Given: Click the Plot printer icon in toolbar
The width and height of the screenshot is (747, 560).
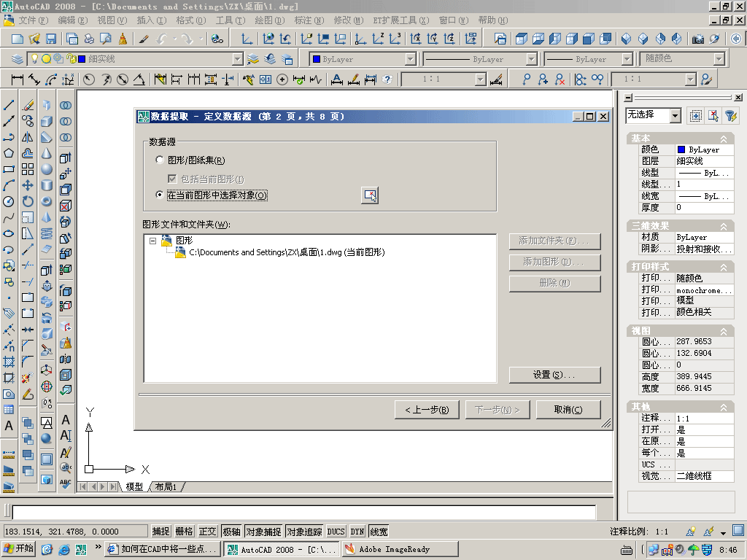Looking at the screenshot, I should click(x=89, y=39).
